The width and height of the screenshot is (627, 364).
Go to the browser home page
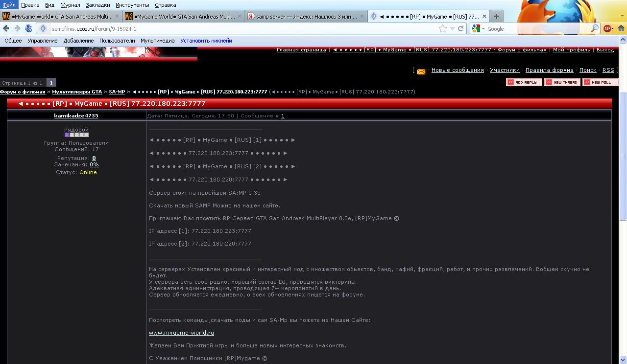click(621, 28)
